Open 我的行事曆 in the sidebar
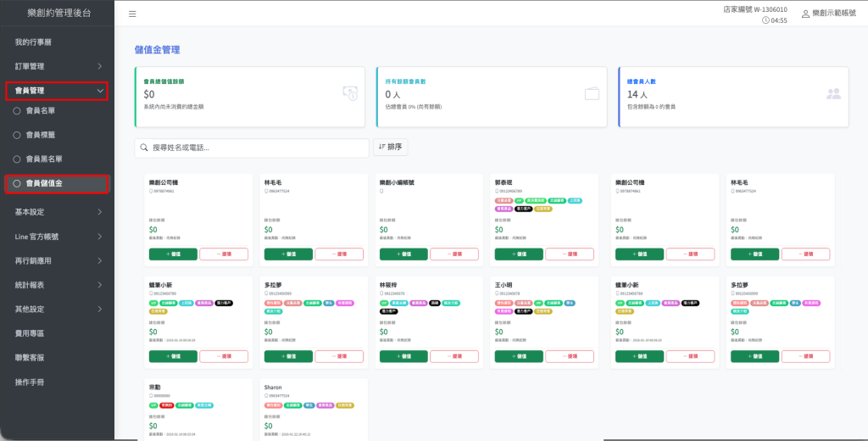This screenshot has height=441, width=868. pyautogui.click(x=34, y=42)
